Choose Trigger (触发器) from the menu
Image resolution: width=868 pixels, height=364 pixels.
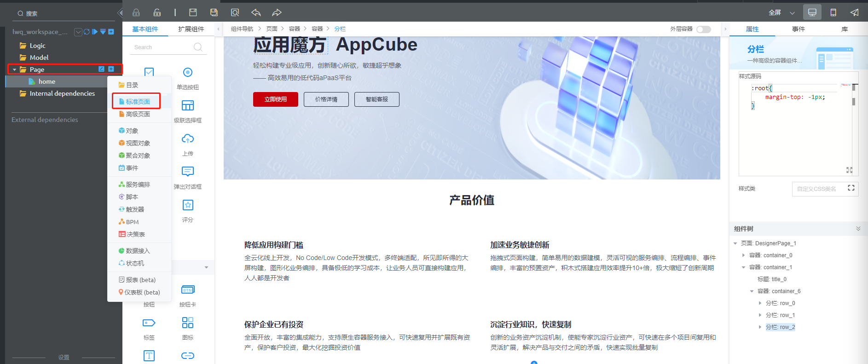coord(132,209)
